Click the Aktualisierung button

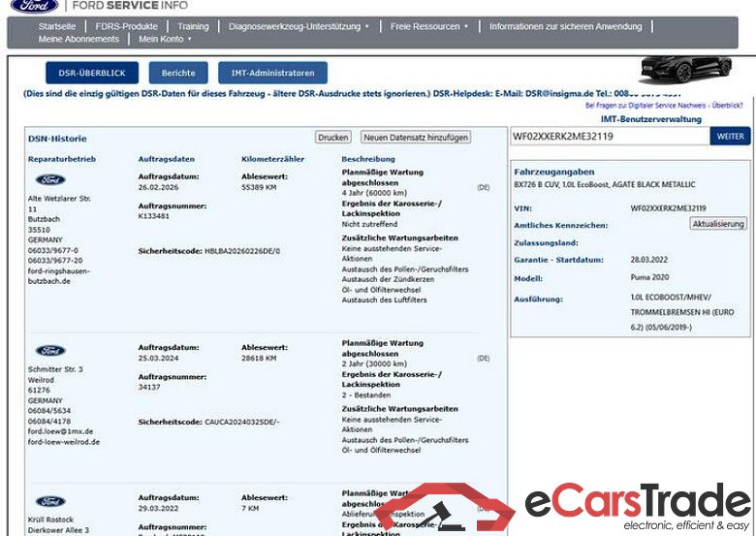(718, 224)
